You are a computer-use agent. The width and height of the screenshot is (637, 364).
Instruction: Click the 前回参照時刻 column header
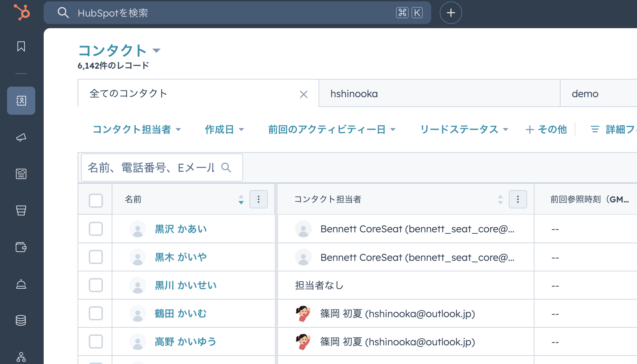click(589, 199)
